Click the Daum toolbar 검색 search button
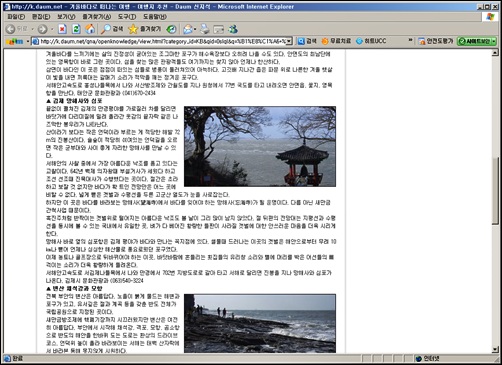The height and width of the screenshot is (365, 502). tap(307, 41)
